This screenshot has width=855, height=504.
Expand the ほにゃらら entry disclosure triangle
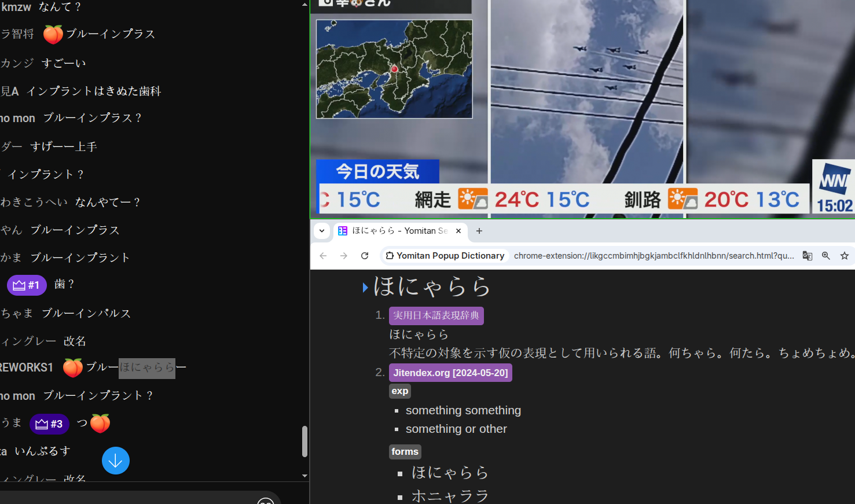(x=365, y=288)
